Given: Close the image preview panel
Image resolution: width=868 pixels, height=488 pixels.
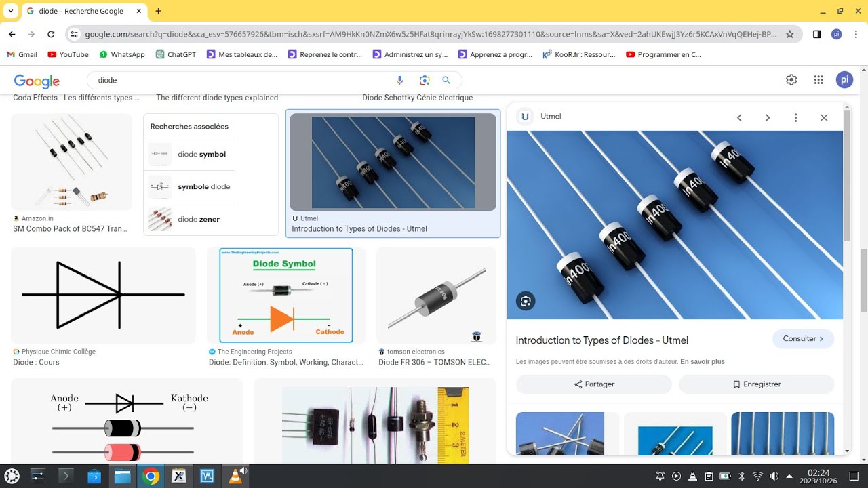Looking at the screenshot, I should [x=824, y=117].
